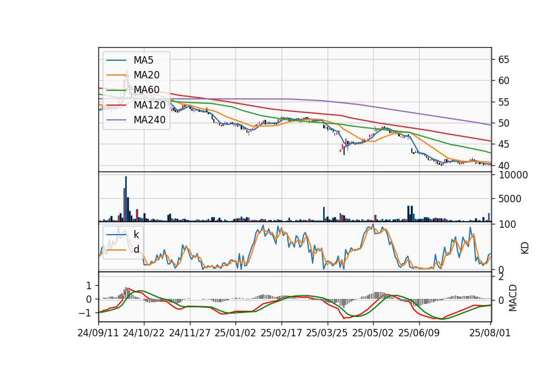Screen dimensions: 546x392
Task: Click the green MA60 legend line sample
Action: [x=116, y=90]
